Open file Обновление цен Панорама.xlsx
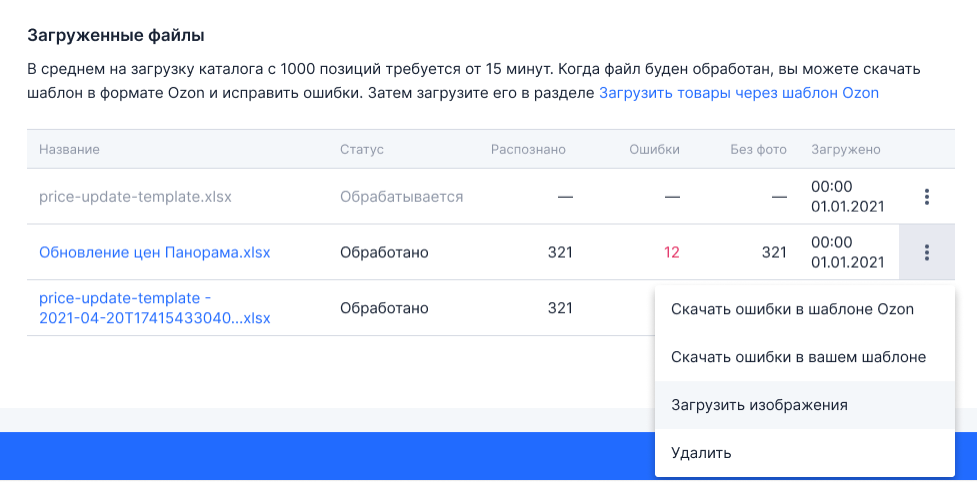Screen dimensions: 977x482 tap(155, 253)
